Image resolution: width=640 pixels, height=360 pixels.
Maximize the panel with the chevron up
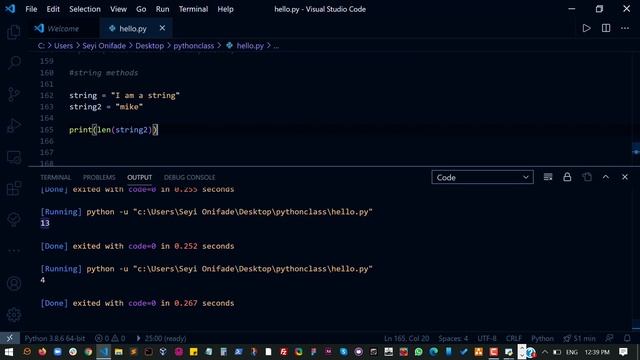pyautogui.click(x=606, y=177)
